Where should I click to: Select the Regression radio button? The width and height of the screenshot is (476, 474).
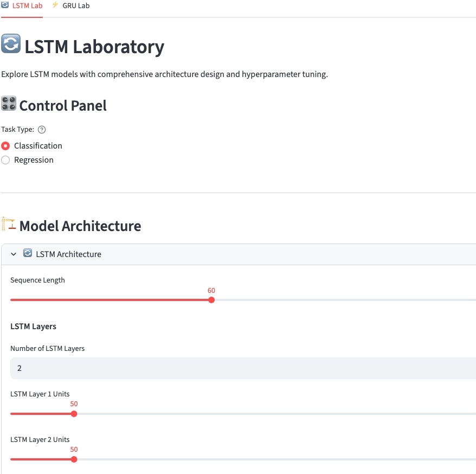point(5,160)
